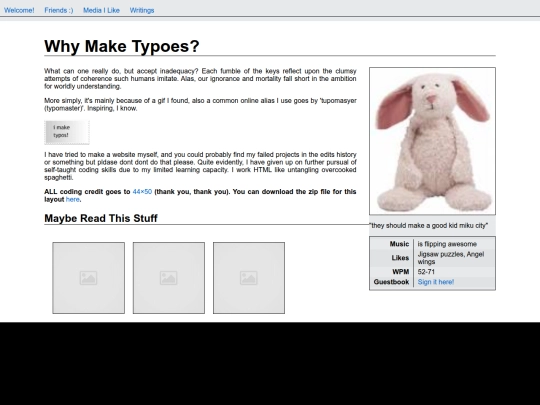This screenshot has width=540, height=405.
Task: Click the Guestbook label in info table
Action: (x=391, y=282)
